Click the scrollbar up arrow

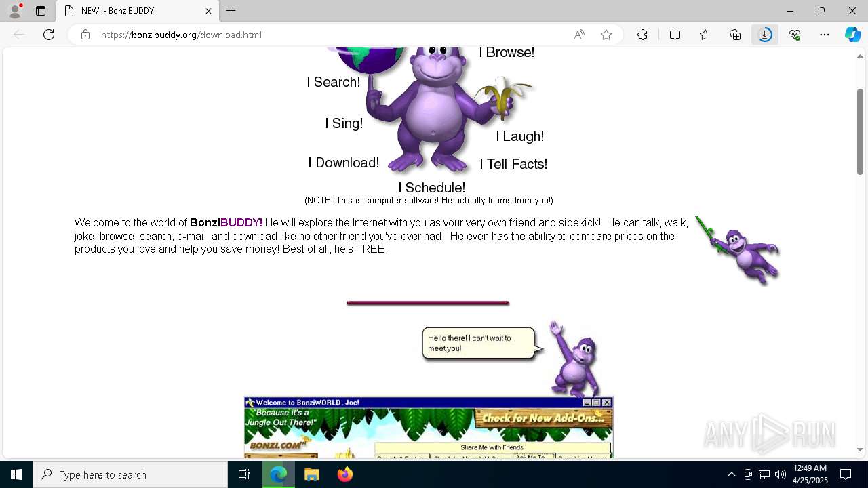click(860, 56)
